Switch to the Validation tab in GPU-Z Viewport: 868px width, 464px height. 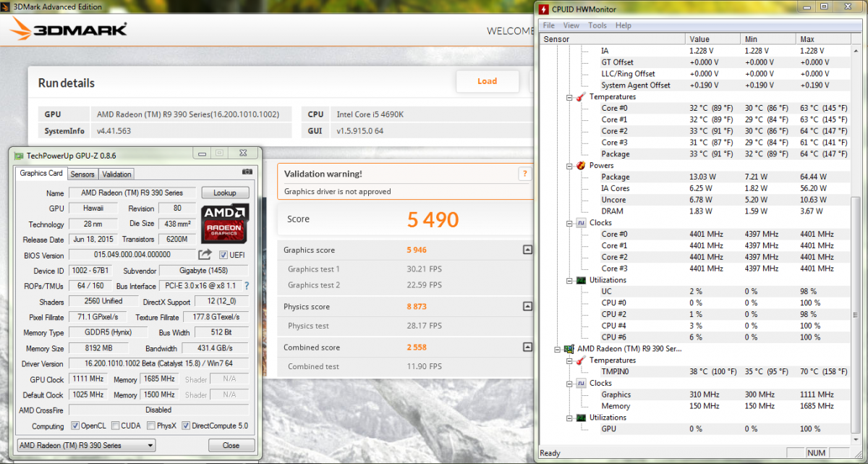click(116, 174)
